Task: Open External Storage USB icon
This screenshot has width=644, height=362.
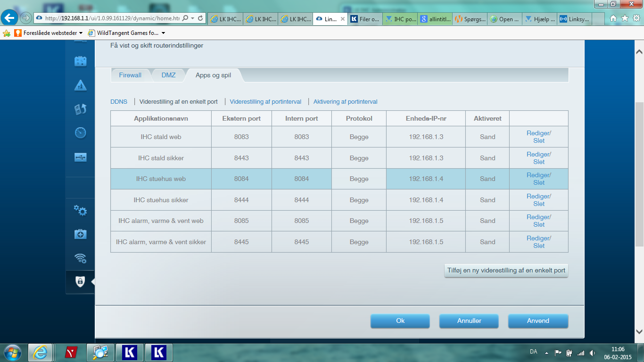Action: click(x=81, y=157)
